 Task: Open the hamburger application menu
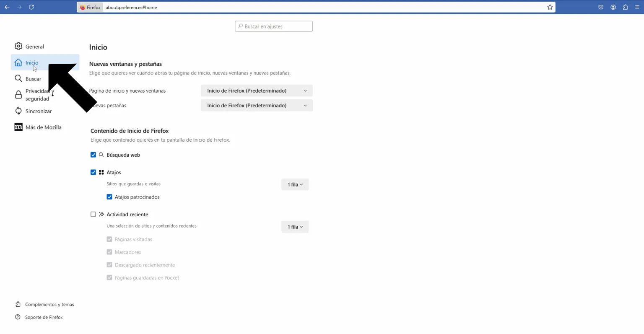637,7
